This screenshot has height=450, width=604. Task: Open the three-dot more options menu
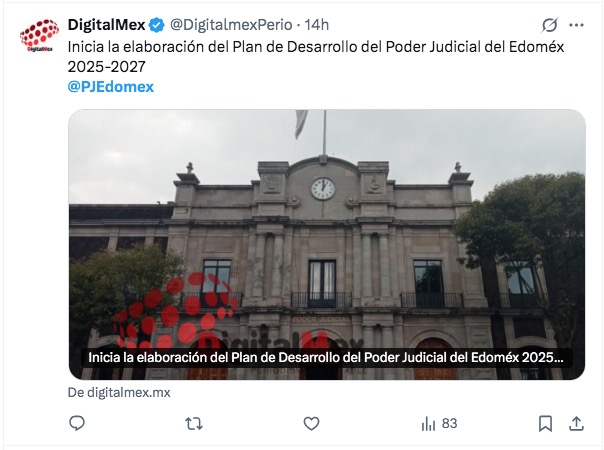click(x=576, y=25)
